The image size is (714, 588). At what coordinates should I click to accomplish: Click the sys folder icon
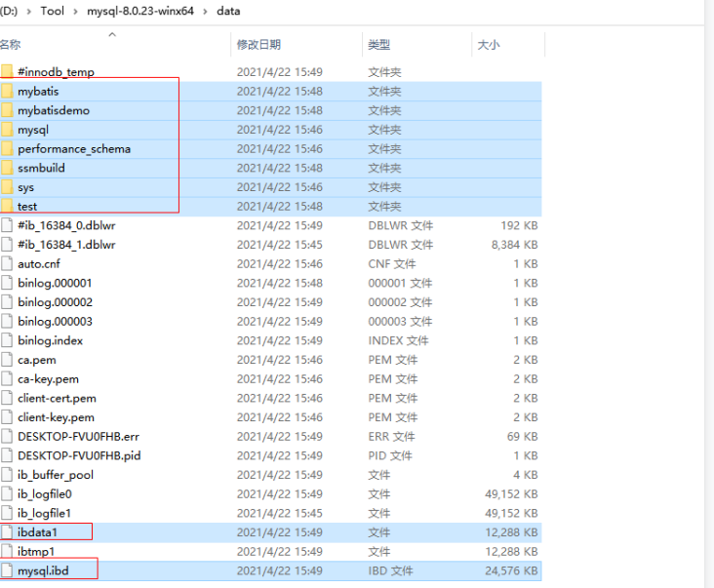point(7,186)
